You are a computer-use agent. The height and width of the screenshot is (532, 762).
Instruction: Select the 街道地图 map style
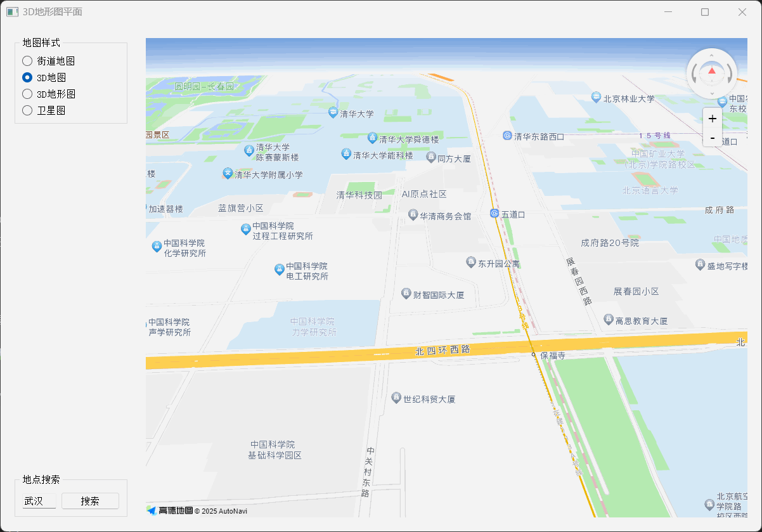(27, 60)
